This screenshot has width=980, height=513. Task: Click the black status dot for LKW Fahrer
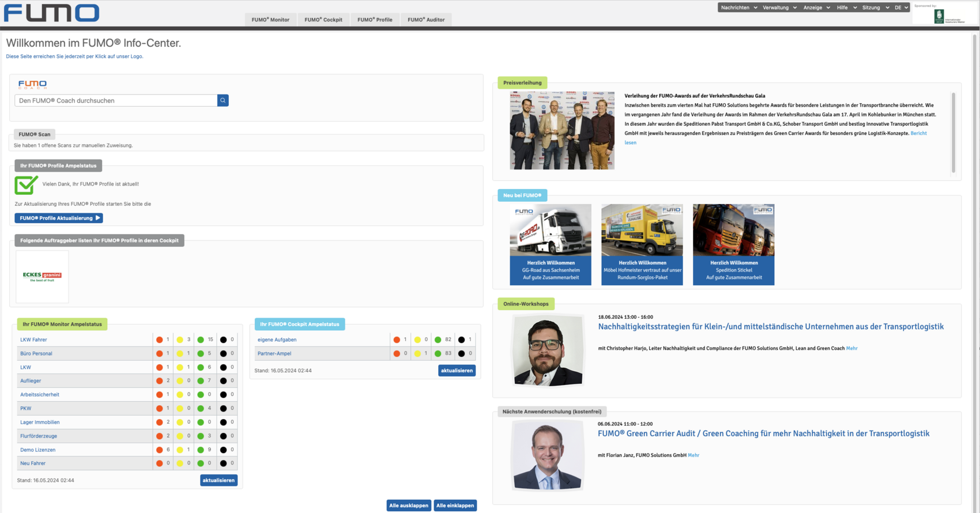[x=223, y=340]
